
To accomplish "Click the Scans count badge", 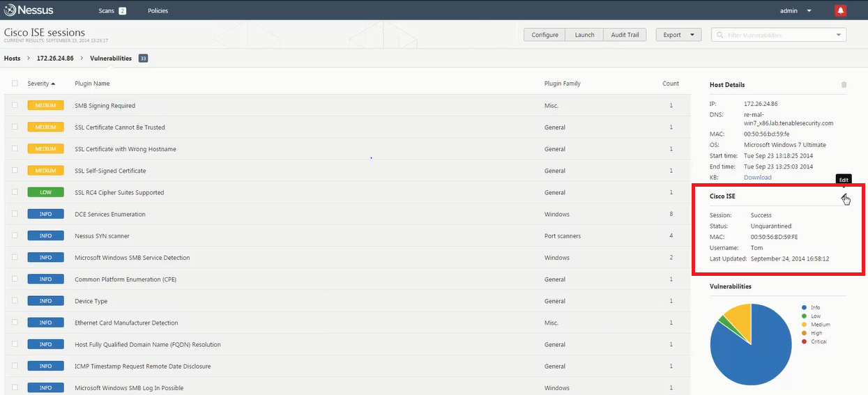I will click(122, 11).
